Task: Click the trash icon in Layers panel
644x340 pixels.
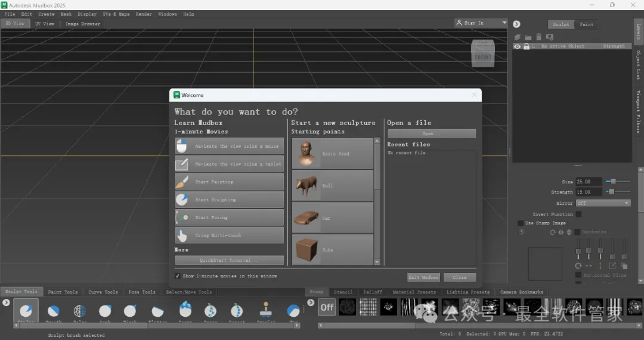Action: pos(538,37)
